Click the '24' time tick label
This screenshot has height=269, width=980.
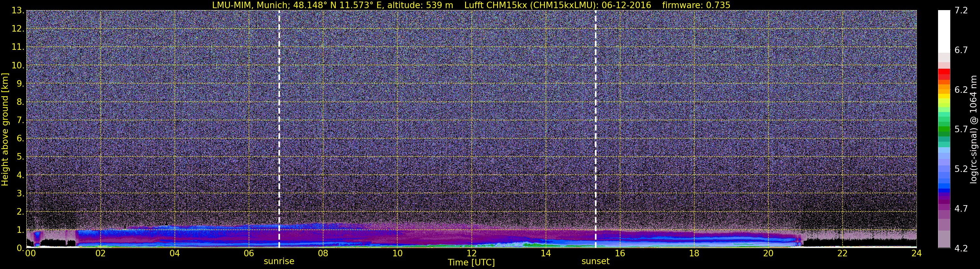click(x=917, y=253)
